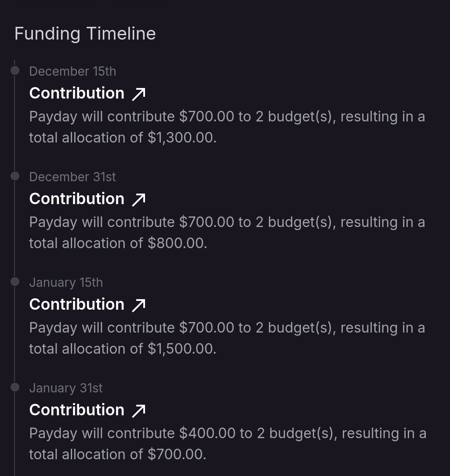Select the December 31st timeline dot
The width and height of the screenshot is (450, 476).
coord(15,176)
